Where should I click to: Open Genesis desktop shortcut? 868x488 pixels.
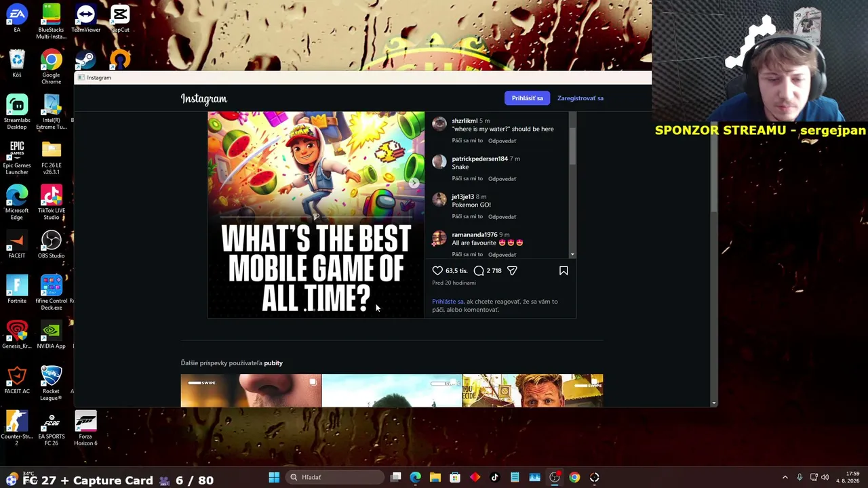pos(17,335)
